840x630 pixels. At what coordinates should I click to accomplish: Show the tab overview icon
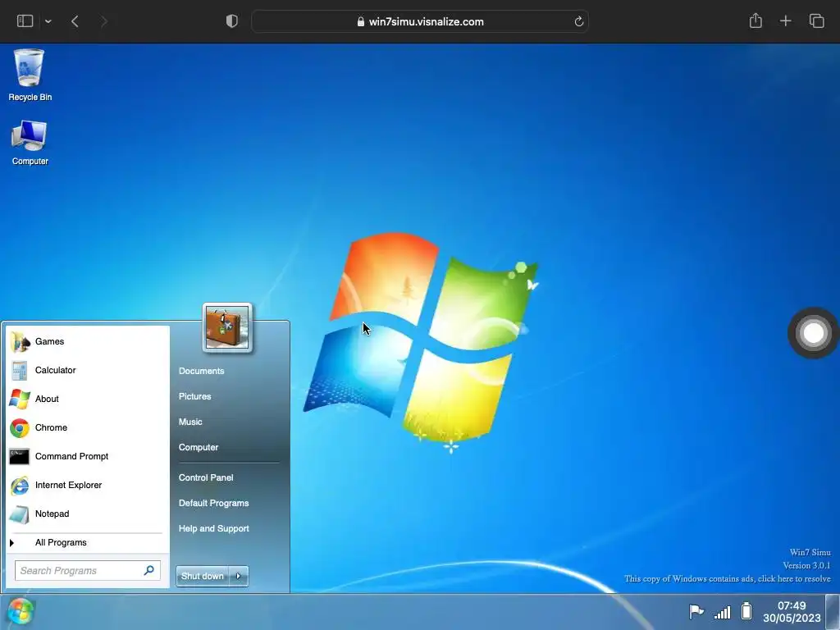[x=816, y=21]
